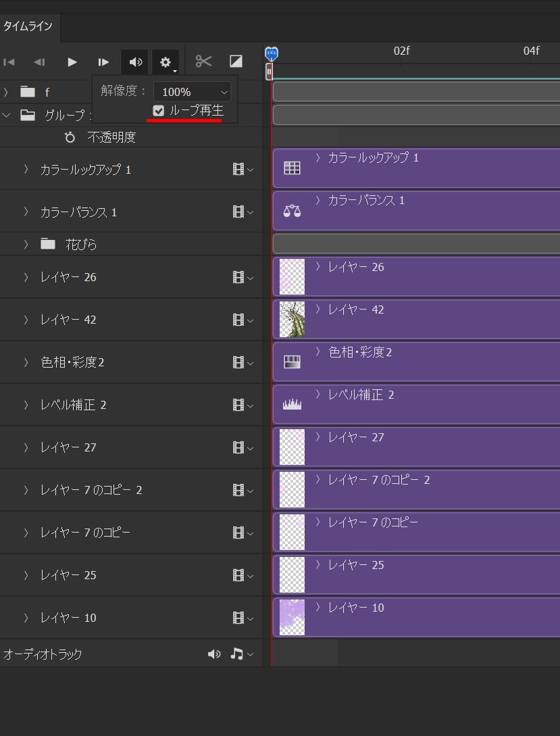Open filmstrip menu for カラールックアップ 1
The image size is (560, 736).
(x=243, y=169)
